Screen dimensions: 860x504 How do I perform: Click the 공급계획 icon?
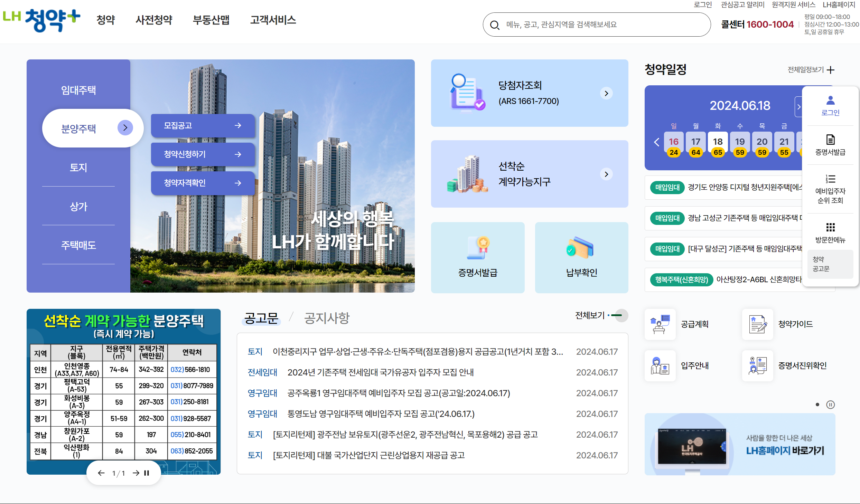tap(660, 324)
